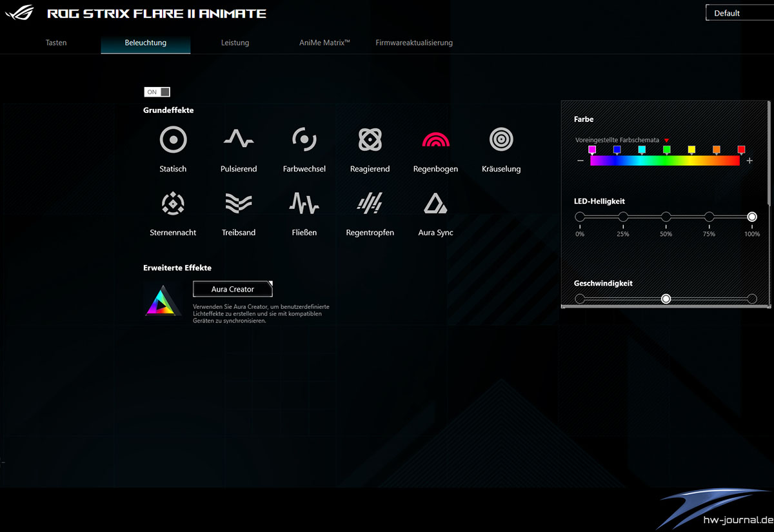The height and width of the screenshot is (532, 774).
Task: Go to the Firmwareaktualisierung tab
Action: coord(414,43)
